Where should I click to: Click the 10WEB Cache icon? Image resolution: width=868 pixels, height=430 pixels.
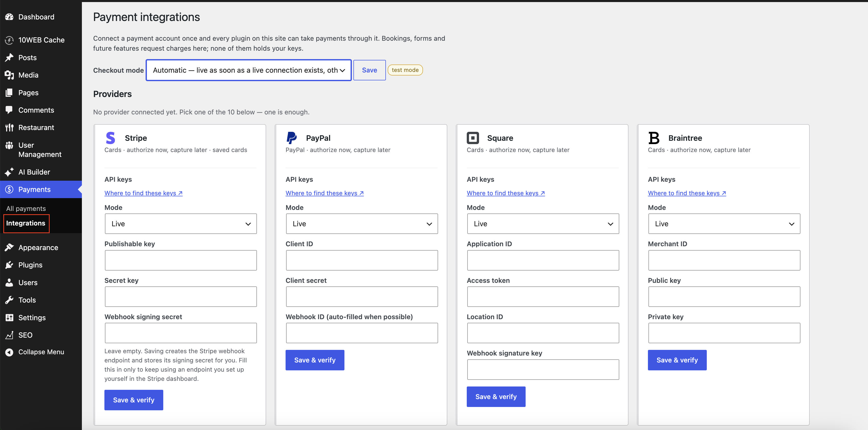pos(9,40)
